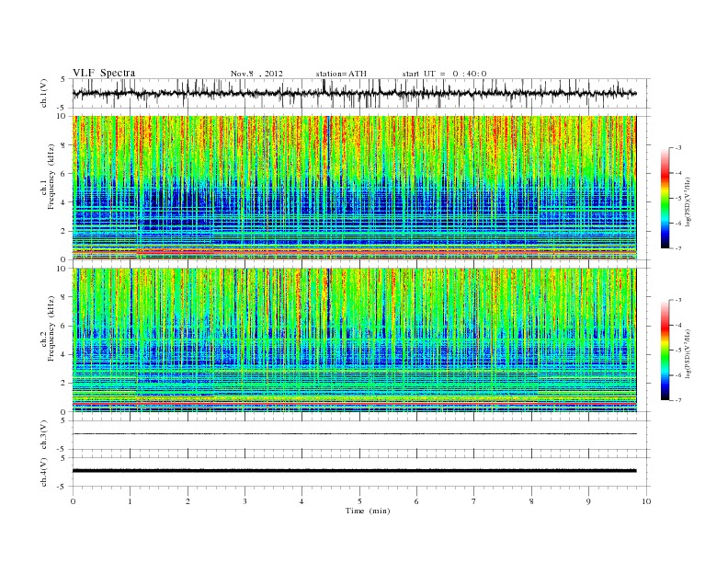Click the '4' kHz tick on ch.2 spectrogram
This screenshot has height=563, width=728.
click(x=63, y=354)
